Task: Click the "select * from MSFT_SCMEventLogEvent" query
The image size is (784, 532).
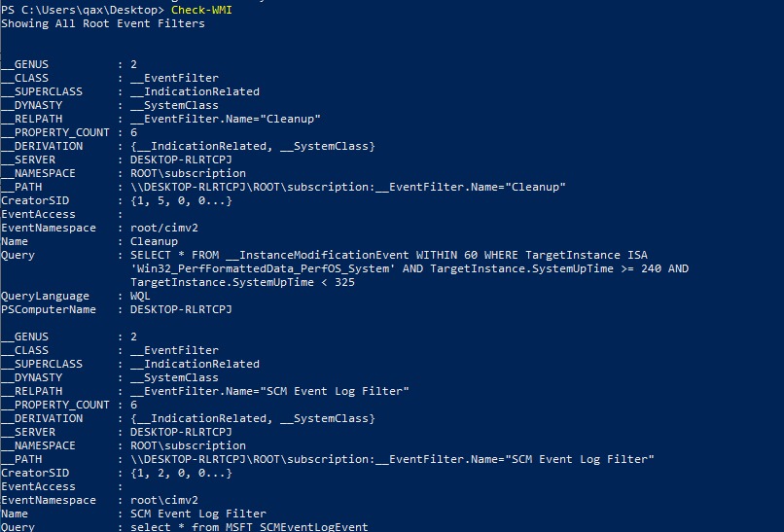Action: [x=249, y=527]
